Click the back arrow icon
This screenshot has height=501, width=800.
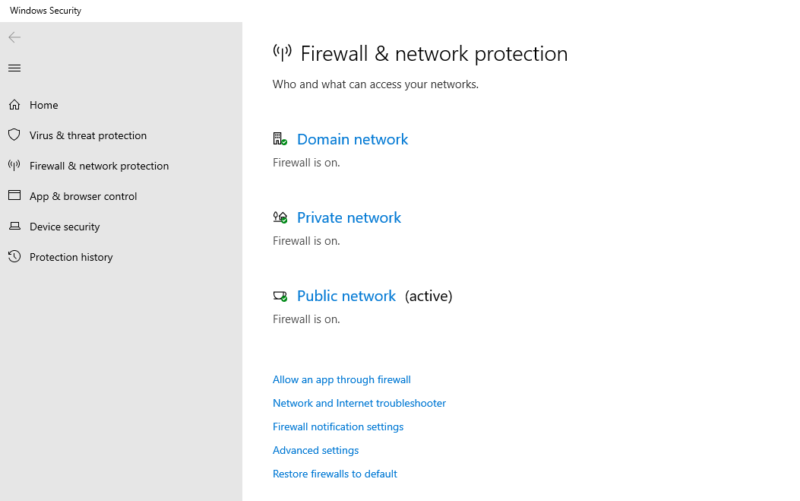[14, 38]
